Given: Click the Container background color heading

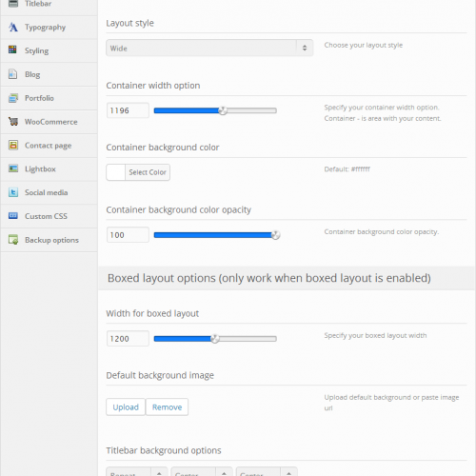Looking at the screenshot, I should click(x=163, y=148).
